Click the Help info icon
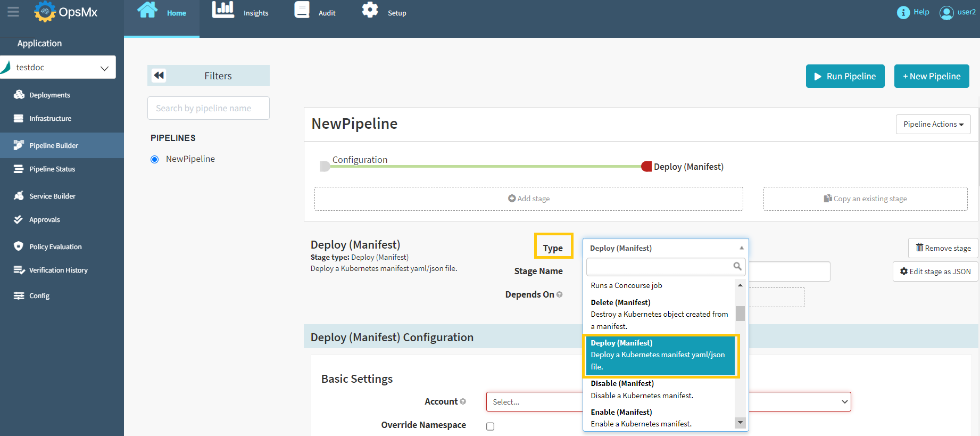Screen dimensions: 980x436 (x=903, y=12)
